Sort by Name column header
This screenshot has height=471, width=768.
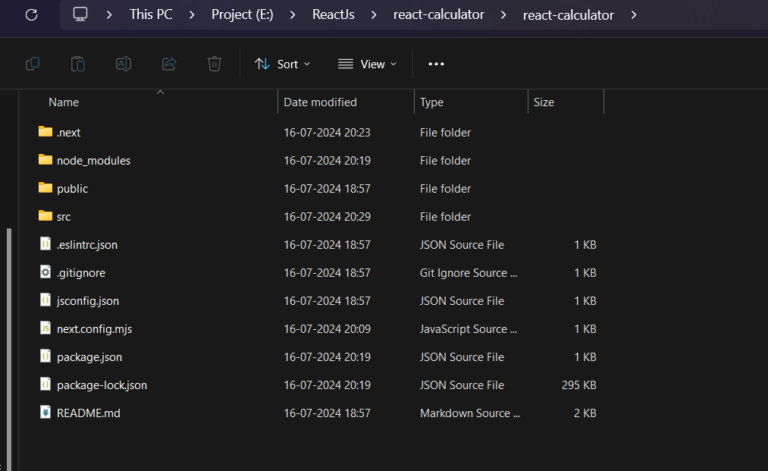point(64,102)
